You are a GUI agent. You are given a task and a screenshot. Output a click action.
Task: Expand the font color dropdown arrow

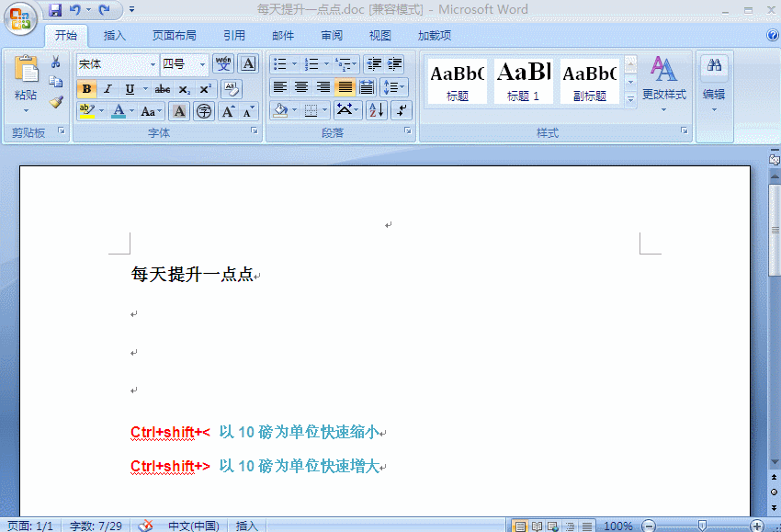[132, 110]
